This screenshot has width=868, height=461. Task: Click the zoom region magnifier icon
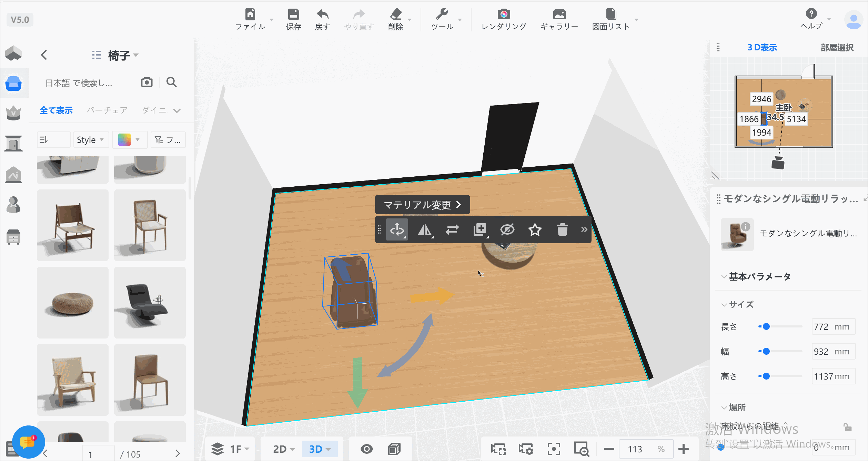581,449
